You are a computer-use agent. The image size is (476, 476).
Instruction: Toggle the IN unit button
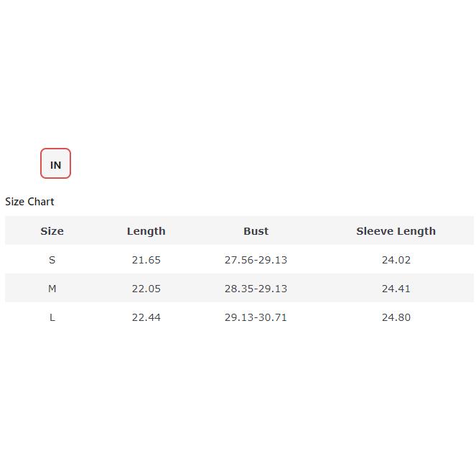pyautogui.click(x=55, y=164)
